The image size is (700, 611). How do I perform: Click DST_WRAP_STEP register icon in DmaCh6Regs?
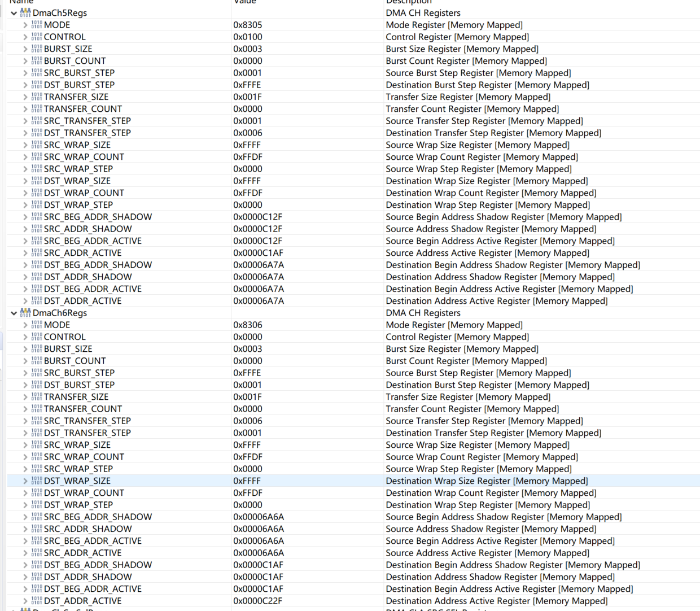click(x=37, y=505)
